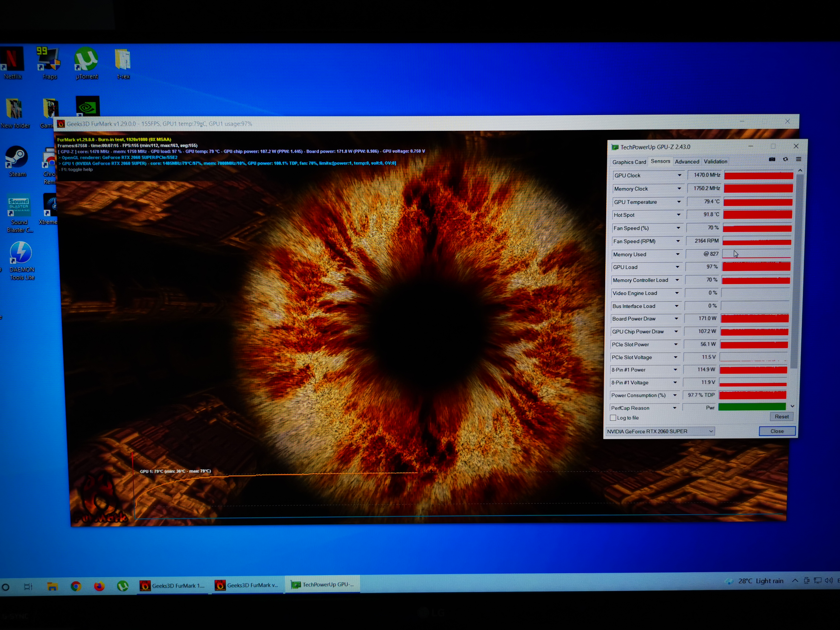The width and height of the screenshot is (840, 630).
Task: Expand the GPU Clock sensor dropdown
Action: pos(679,175)
